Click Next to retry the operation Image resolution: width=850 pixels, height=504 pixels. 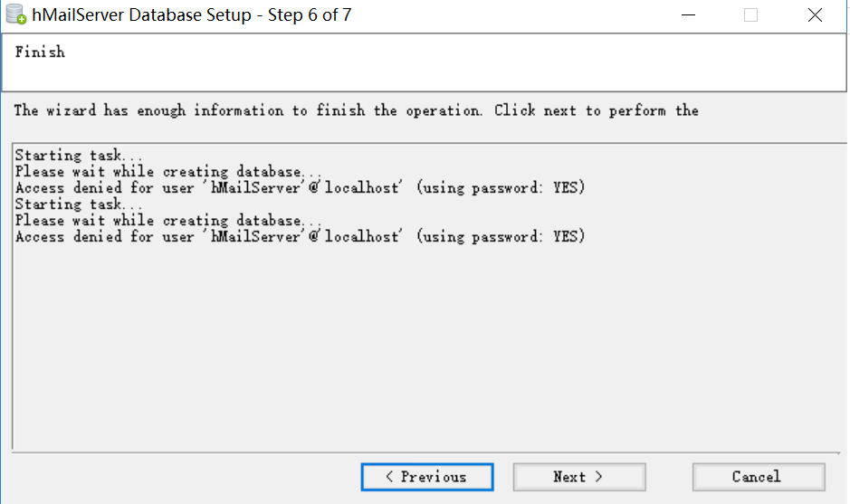[x=579, y=477]
